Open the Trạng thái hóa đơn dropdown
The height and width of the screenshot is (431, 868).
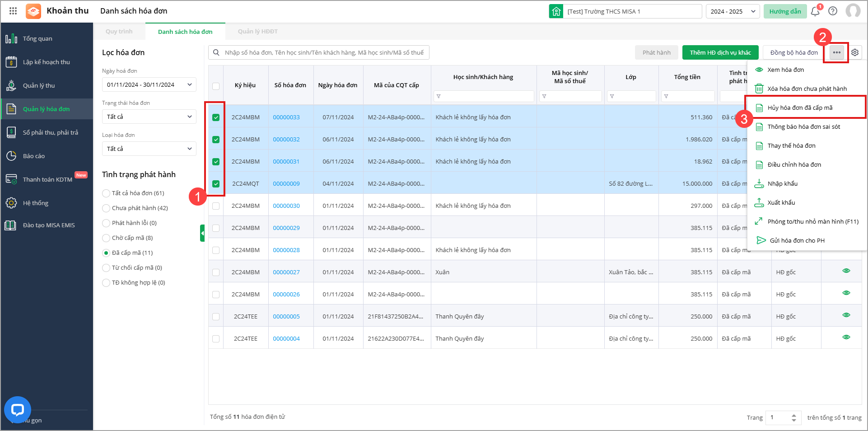149,117
